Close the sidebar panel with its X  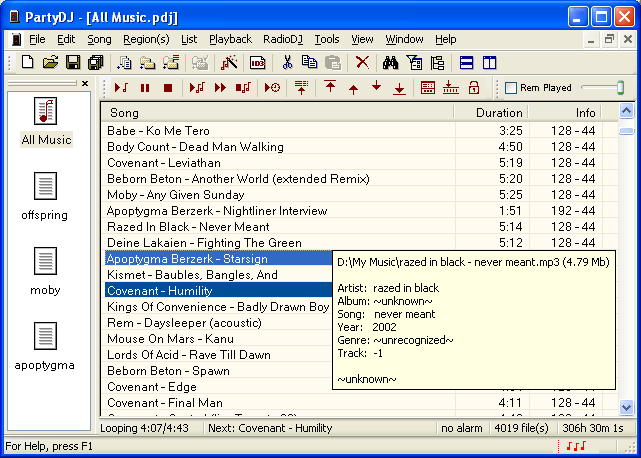pyautogui.click(x=85, y=83)
